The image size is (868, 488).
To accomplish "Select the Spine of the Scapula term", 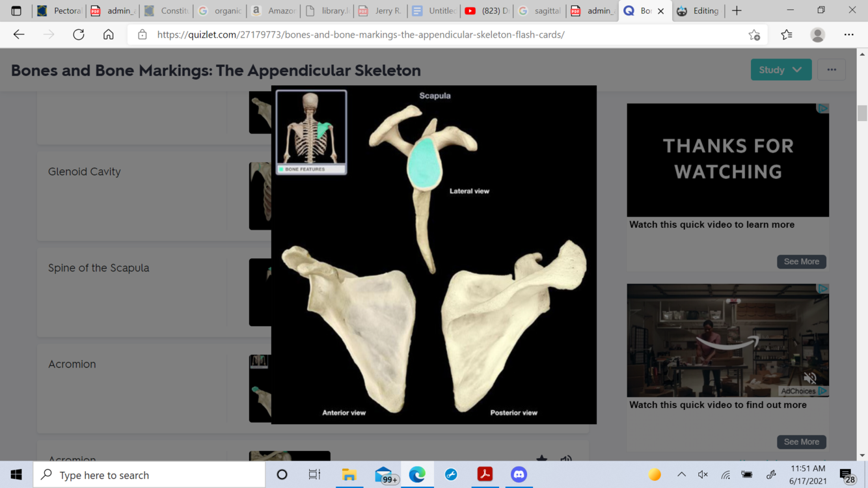I will click(99, 268).
